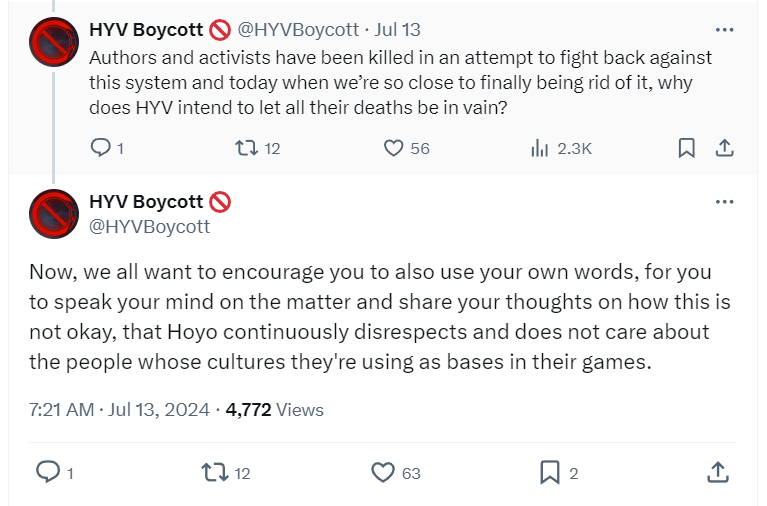Open HYV Boycott avatar on main tweet
Screen dimensions: 767x506
[54, 213]
